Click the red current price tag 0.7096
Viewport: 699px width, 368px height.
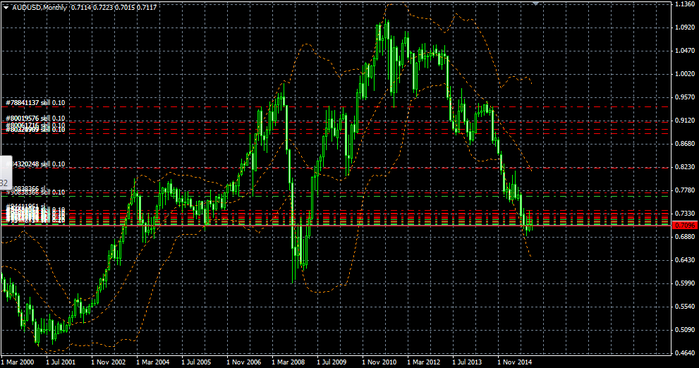pyautogui.click(x=685, y=225)
